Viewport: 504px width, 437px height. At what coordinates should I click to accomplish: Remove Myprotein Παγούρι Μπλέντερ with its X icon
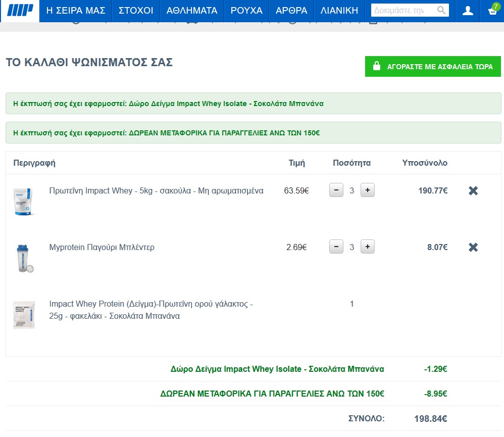pos(473,247)
